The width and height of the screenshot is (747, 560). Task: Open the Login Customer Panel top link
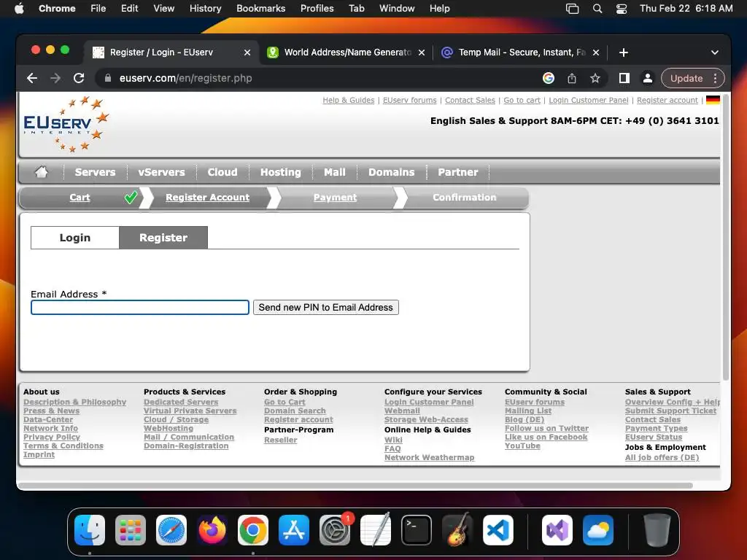click(x=589, y=100)
